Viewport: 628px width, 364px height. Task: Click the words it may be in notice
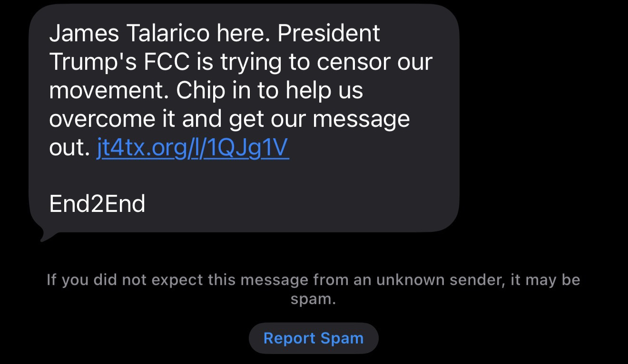point(545,280)
